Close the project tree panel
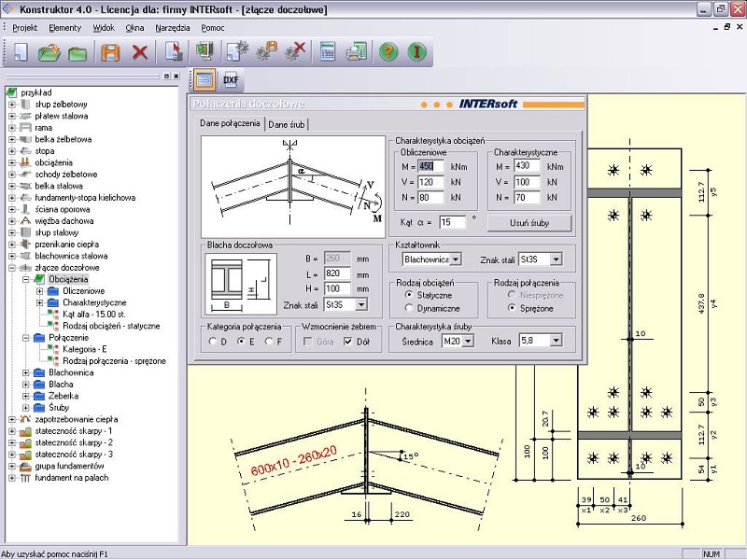747x560 pixels. tap(176, 77)
